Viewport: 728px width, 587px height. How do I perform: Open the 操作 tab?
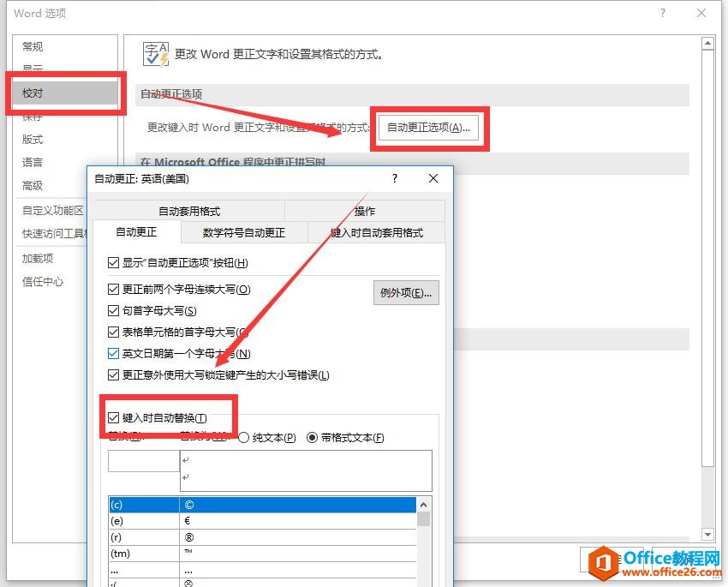pos(366,210)
